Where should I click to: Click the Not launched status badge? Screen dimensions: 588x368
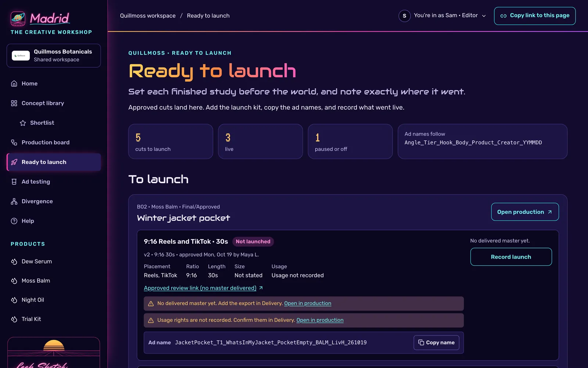[x=253, y=241]
